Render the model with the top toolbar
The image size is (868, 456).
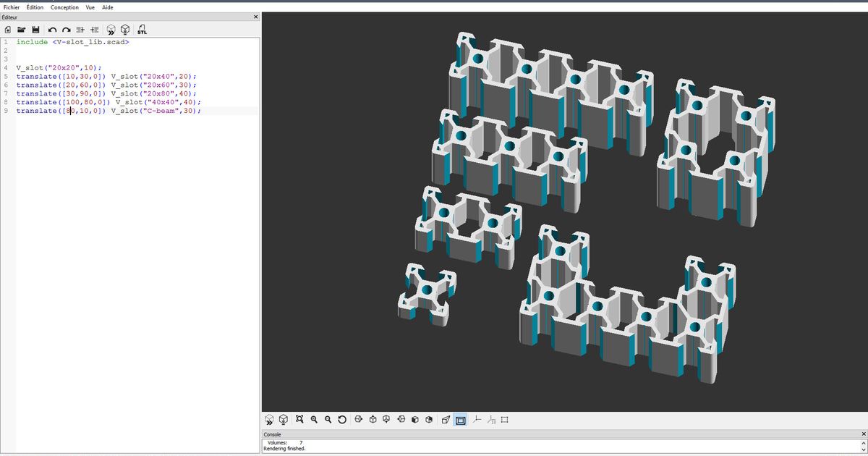pyautogui.click(x=125, y=30)
